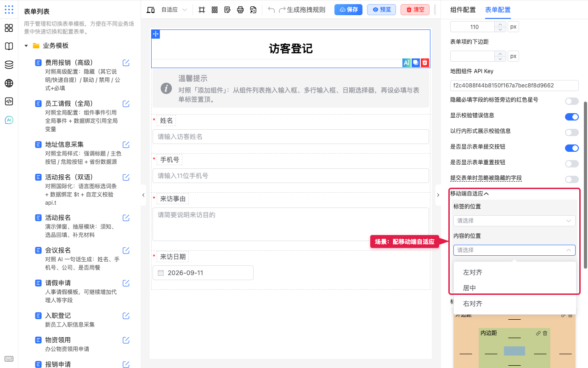This screenshot has height=368, width=588.
Task: Click the 来访日期 date picker field
Action: [203, 273]
